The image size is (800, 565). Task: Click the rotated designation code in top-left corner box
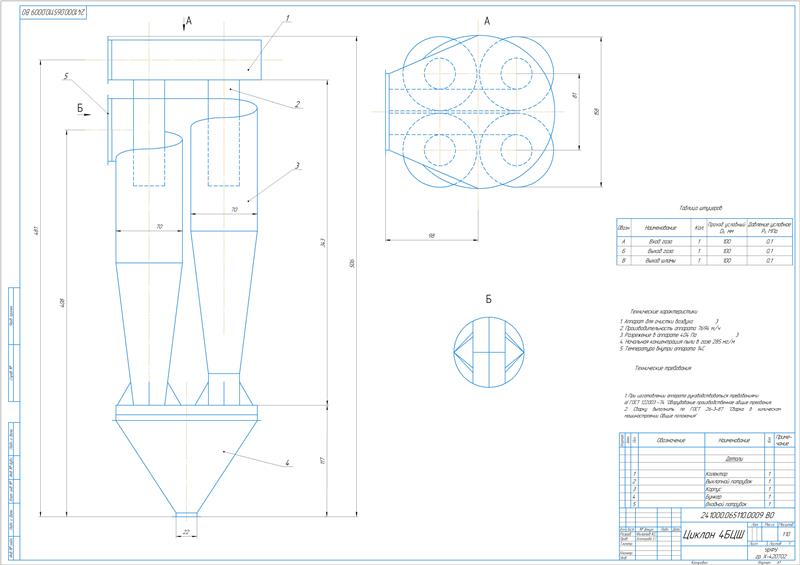pyautogui.click(x=54, y=12)
